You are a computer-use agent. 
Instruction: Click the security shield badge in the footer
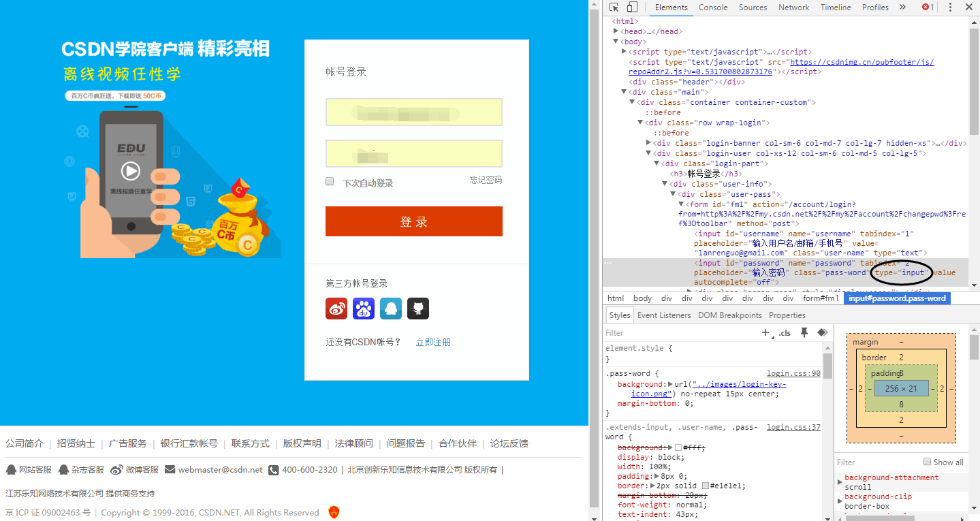coord(334,512)
